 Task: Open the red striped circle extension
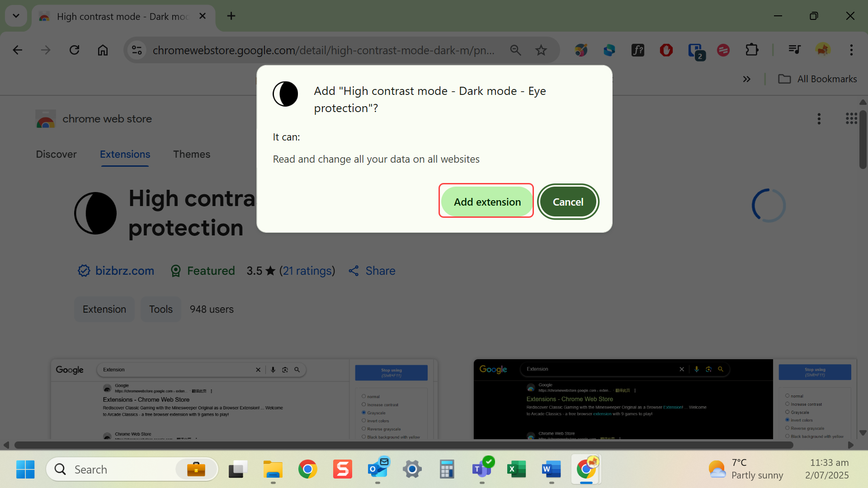(x=723, y=50)
